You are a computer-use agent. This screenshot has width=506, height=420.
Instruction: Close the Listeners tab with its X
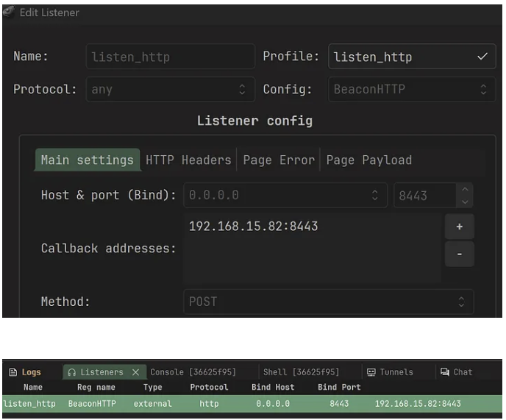(135, 372)
